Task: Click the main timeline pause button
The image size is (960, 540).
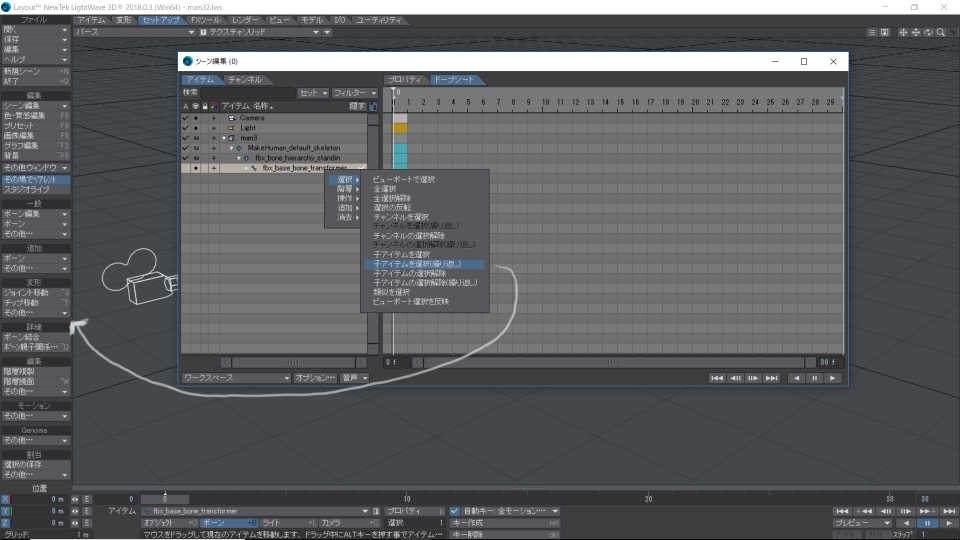Action: click(927, 523)
